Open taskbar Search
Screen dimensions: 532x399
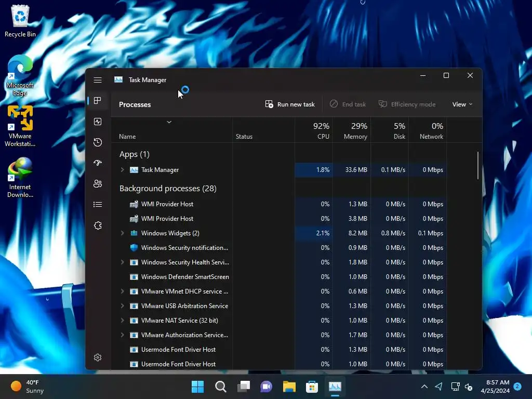220,387
